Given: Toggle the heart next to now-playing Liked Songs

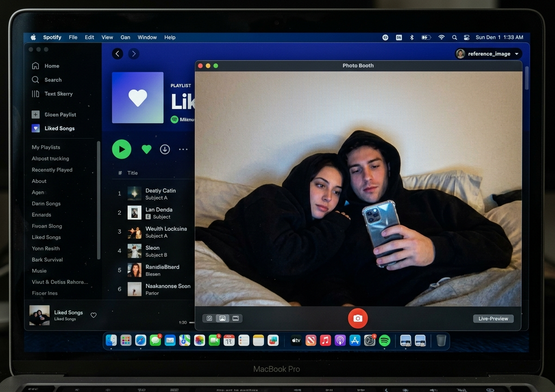Looking at the screenshot, I should point(93,315).
